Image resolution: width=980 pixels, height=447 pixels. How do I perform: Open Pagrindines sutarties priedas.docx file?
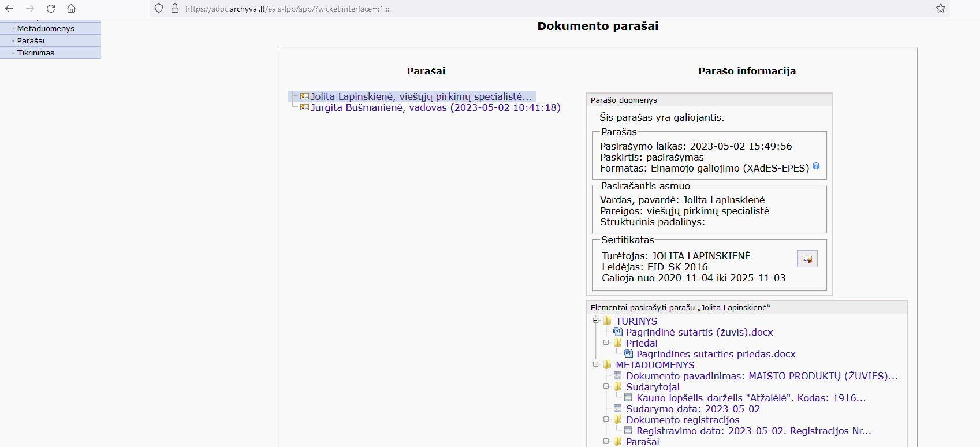point(716,354)
